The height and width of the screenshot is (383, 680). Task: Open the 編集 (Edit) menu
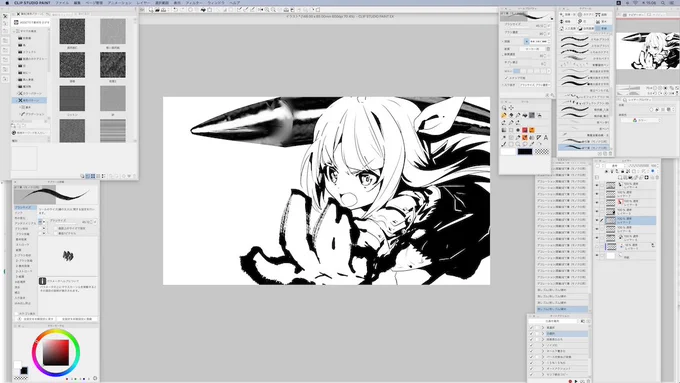tap(77, 3)
